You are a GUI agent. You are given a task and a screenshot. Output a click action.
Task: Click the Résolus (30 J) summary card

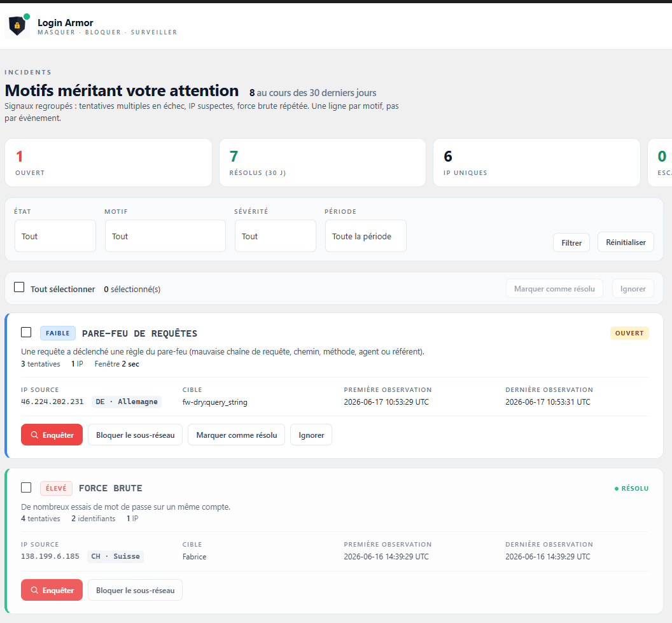323,162
